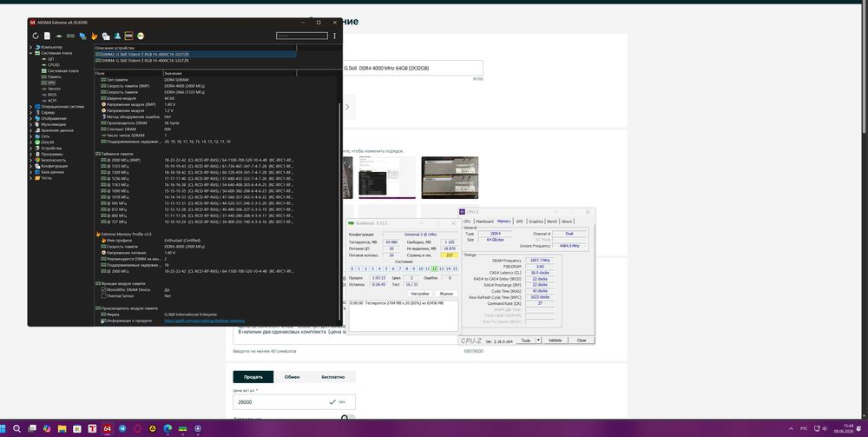Open the Report page icon in AIDA64 toolbar

pos(47,36)
